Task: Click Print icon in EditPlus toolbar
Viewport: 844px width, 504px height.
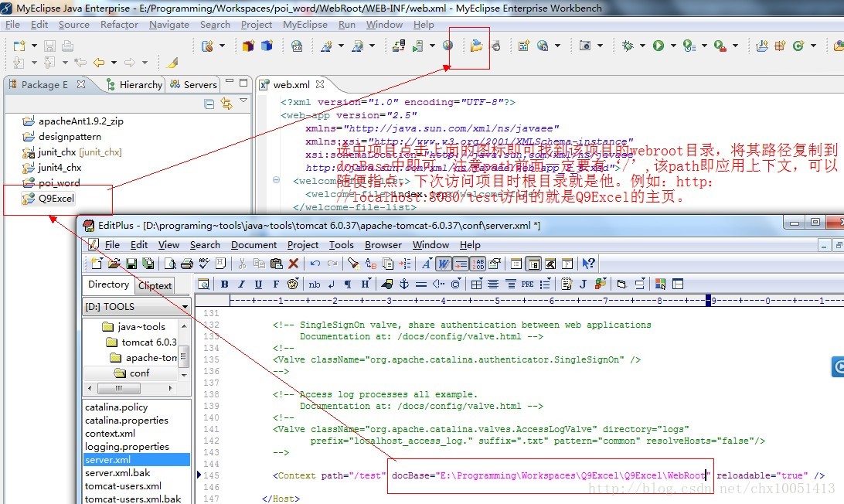Action: pos(187,264)
